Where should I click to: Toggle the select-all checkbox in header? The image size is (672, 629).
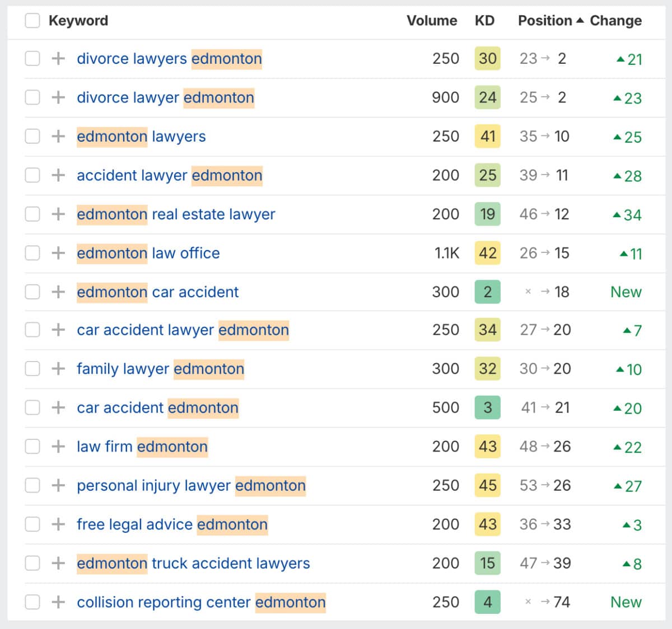(x=32, y=21)
